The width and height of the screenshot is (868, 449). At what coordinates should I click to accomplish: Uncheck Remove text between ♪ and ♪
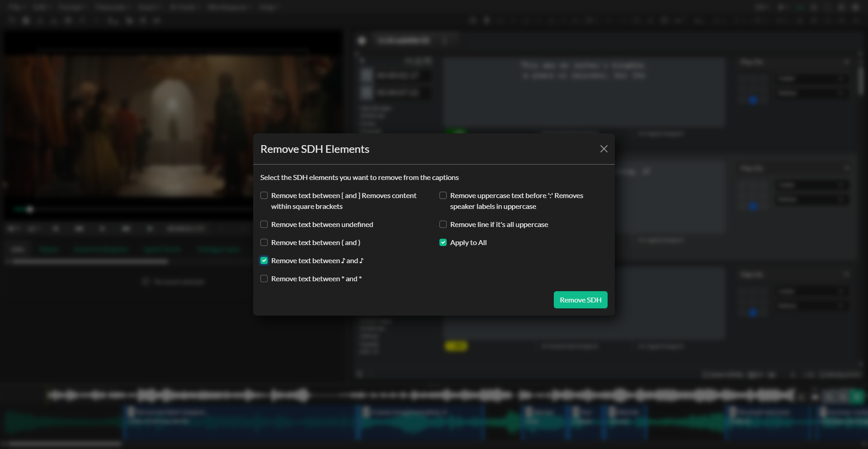(x=264, y=260)
